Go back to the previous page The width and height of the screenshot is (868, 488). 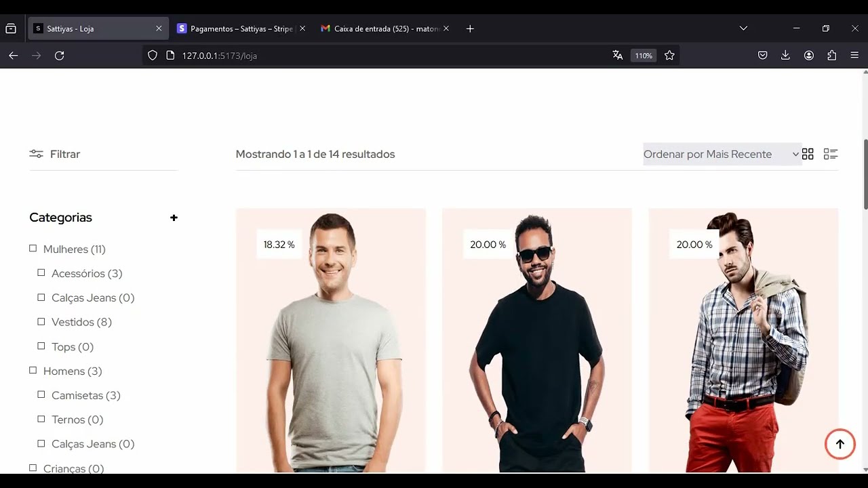tap(13, 56)
